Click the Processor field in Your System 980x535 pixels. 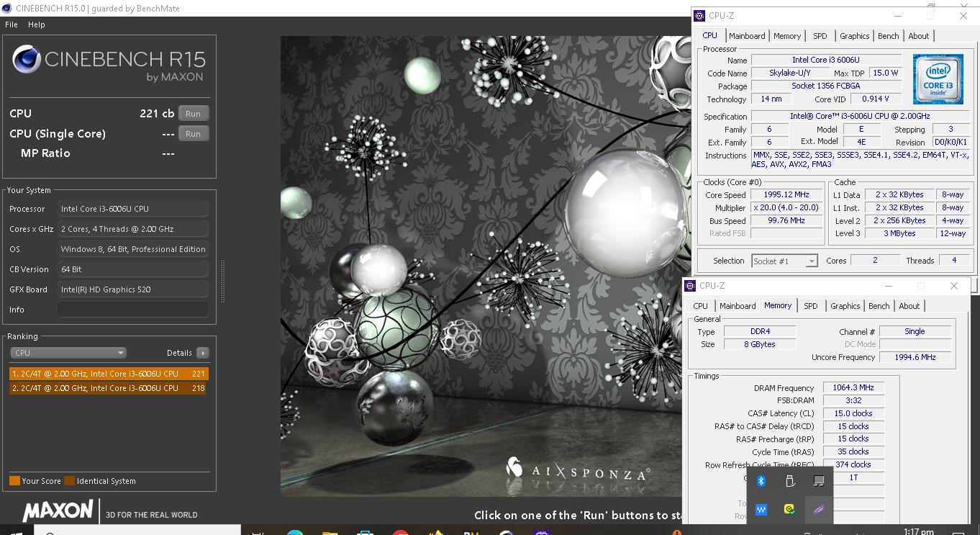point(133,209)
